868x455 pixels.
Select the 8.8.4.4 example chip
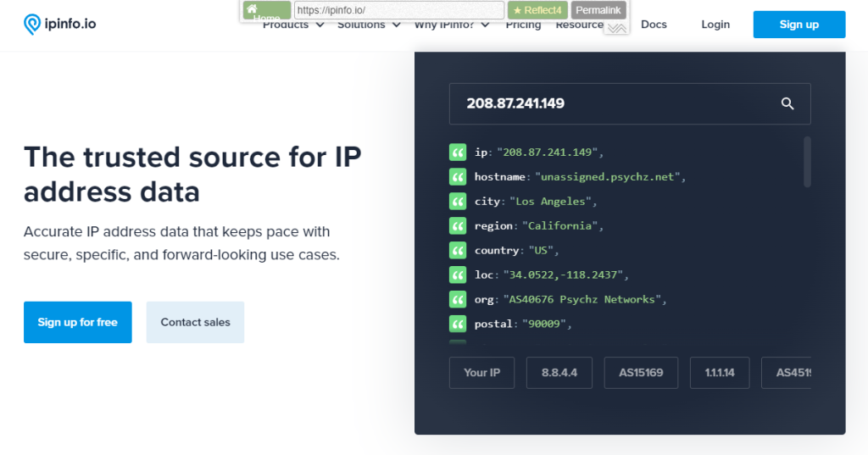pos(559,373)
